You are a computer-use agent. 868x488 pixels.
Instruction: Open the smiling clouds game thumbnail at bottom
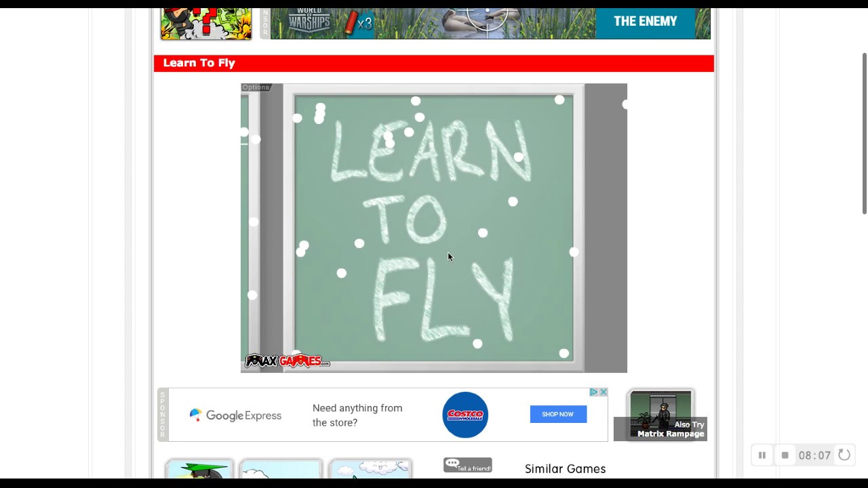click(370, 469)
